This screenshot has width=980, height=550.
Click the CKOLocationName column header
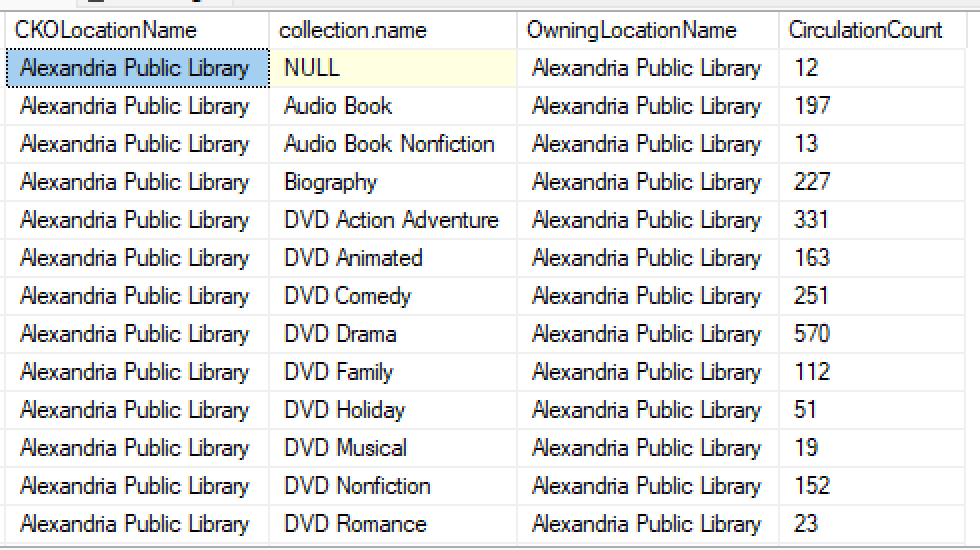[x=138, y=30]
